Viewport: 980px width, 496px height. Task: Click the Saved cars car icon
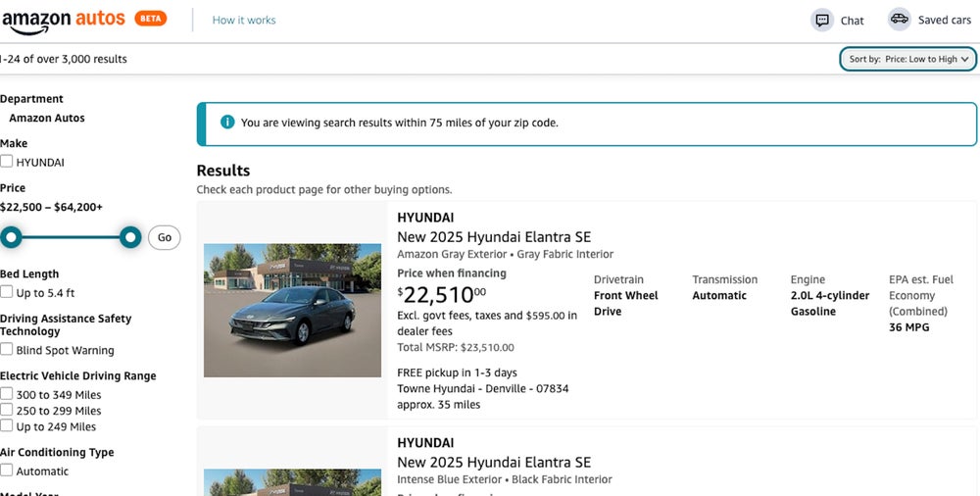(x=900, y=19)
